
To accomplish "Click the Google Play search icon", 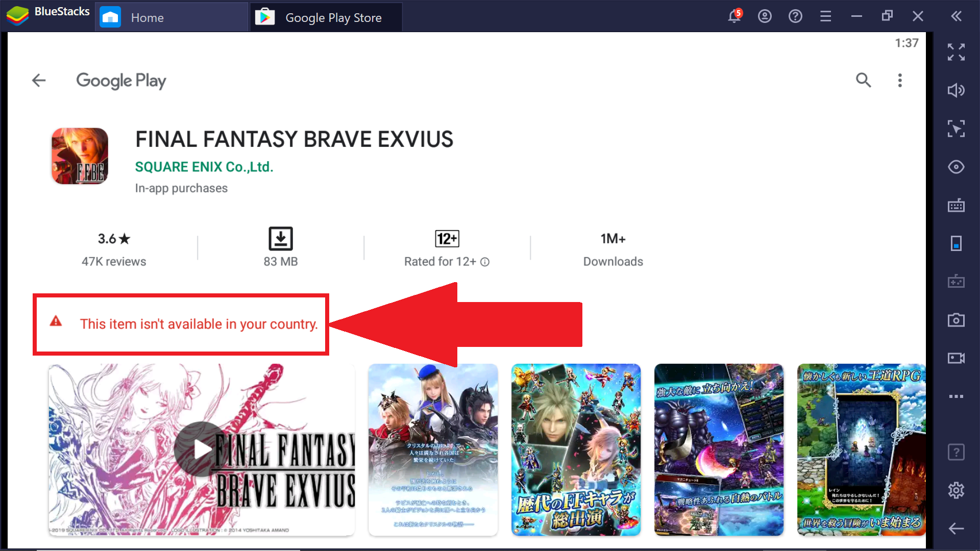I will [x=864, y=80].
